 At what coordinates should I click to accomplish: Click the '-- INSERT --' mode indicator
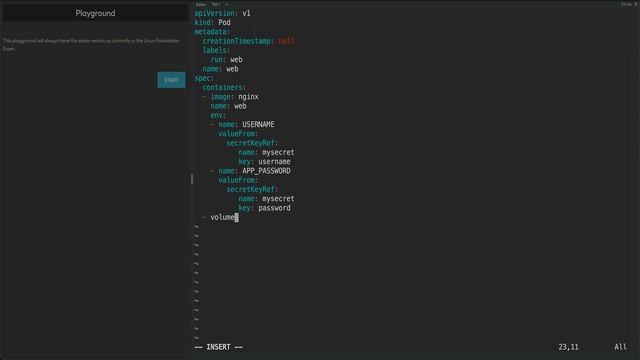coord(218,347)
